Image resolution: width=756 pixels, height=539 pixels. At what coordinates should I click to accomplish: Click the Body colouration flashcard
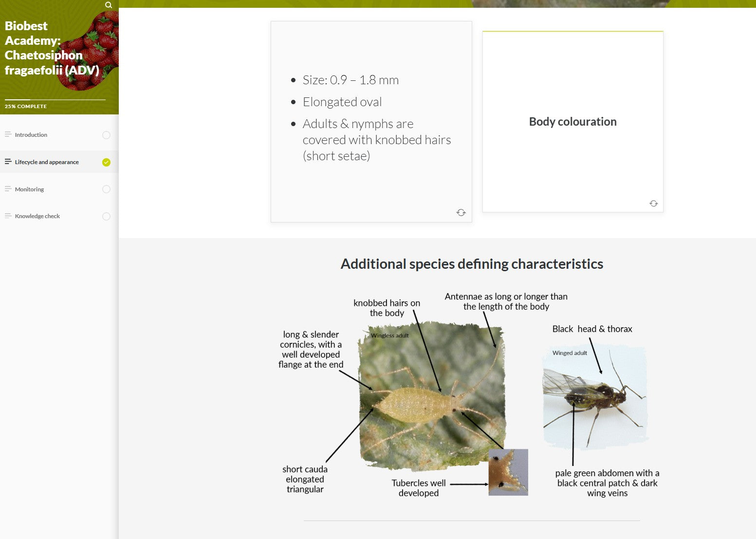click(572, 122)
